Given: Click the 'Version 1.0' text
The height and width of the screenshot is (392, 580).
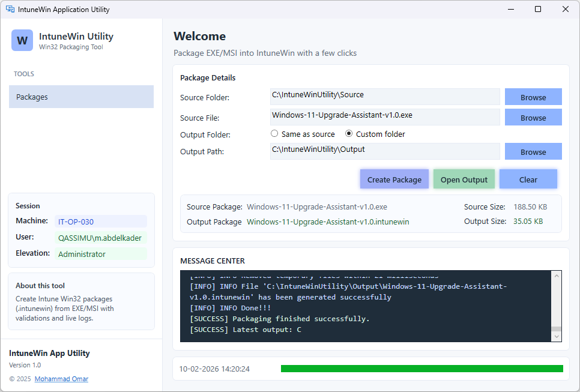Looking at the screenshot, I should point(25,365).
